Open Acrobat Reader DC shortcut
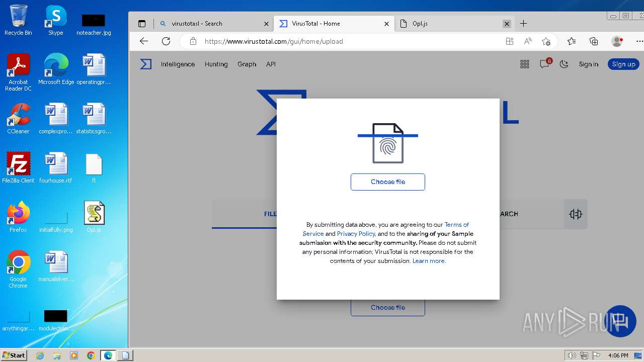Viewport: 644px width, 362px height. point(18,72)
